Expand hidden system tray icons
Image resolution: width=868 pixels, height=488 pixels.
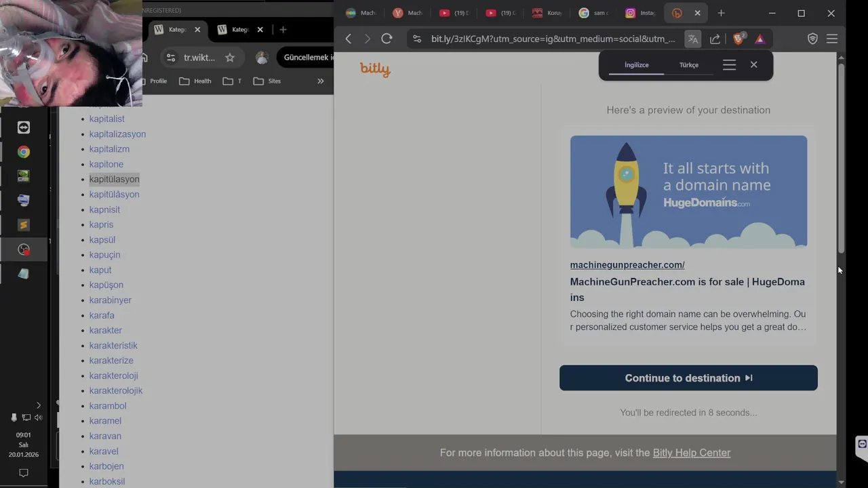click(38, 405)
